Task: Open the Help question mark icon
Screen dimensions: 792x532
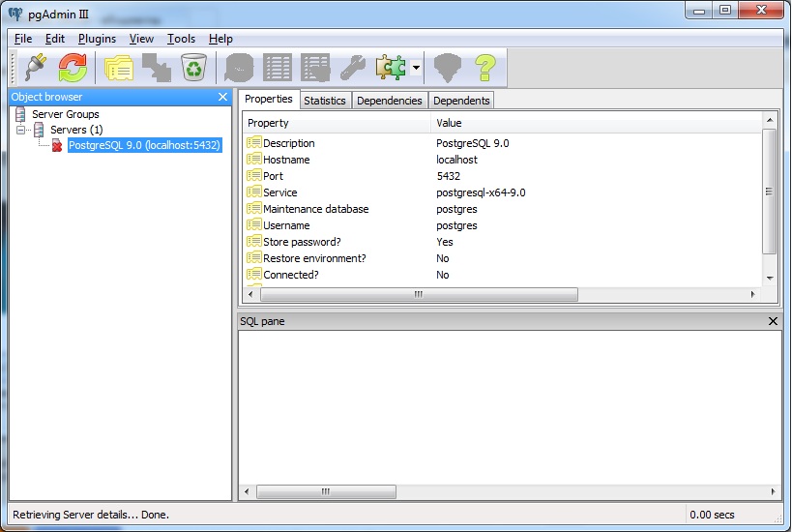Action: click(x=485, y=68)
